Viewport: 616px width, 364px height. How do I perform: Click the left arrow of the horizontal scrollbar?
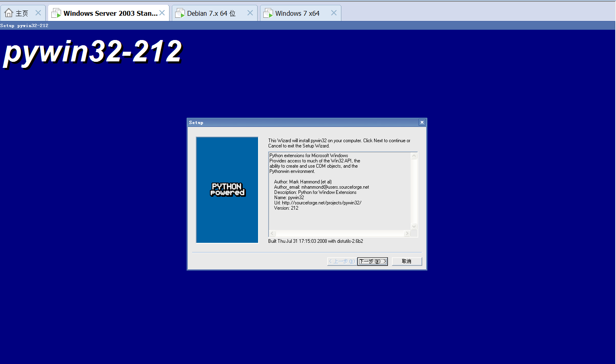(273, 234)
